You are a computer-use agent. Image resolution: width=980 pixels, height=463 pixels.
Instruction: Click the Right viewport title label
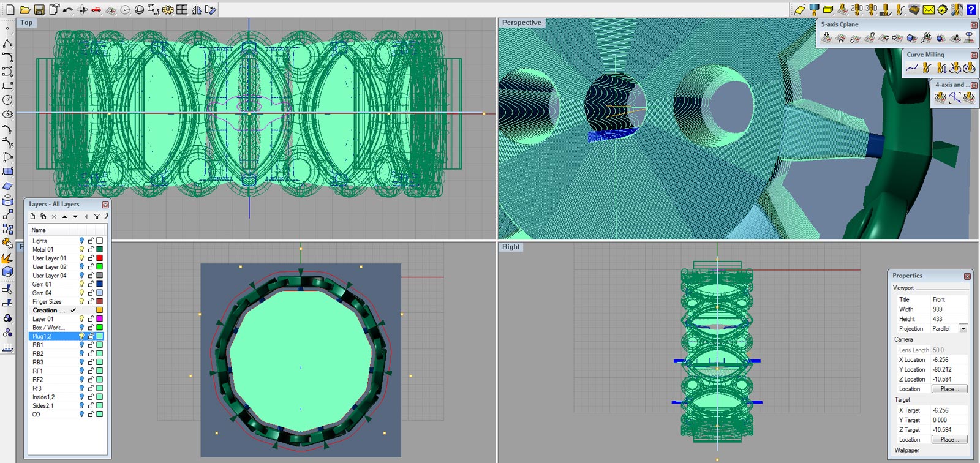click(x=511, y=247)
